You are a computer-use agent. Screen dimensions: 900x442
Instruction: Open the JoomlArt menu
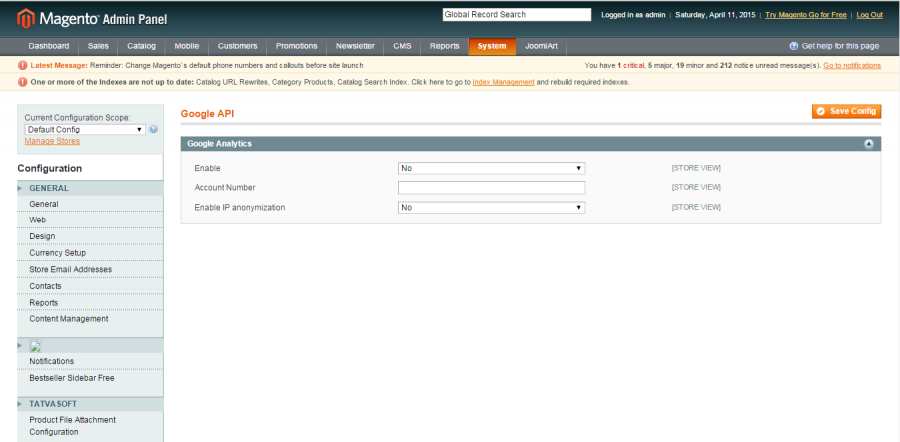[541, 46]
